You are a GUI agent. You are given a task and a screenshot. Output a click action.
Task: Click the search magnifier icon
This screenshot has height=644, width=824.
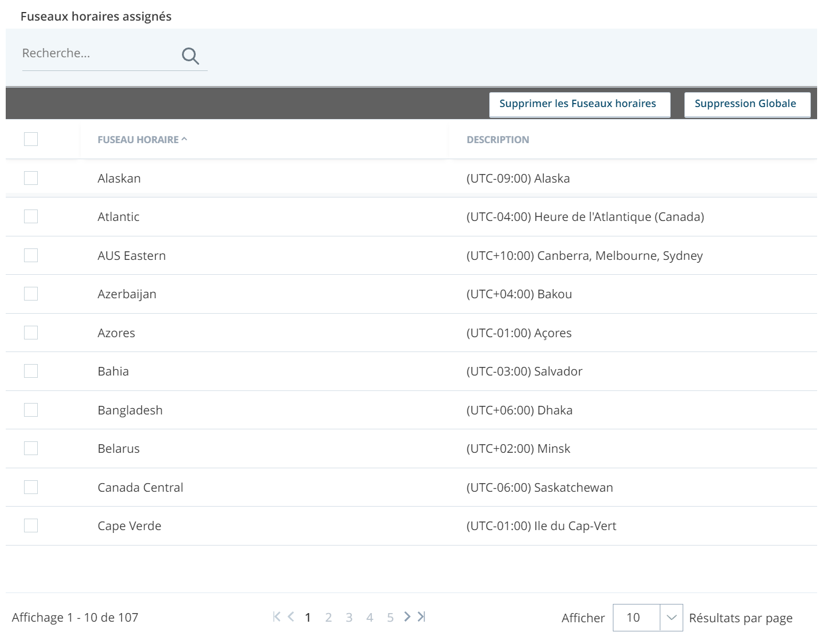tap(190, 56)
